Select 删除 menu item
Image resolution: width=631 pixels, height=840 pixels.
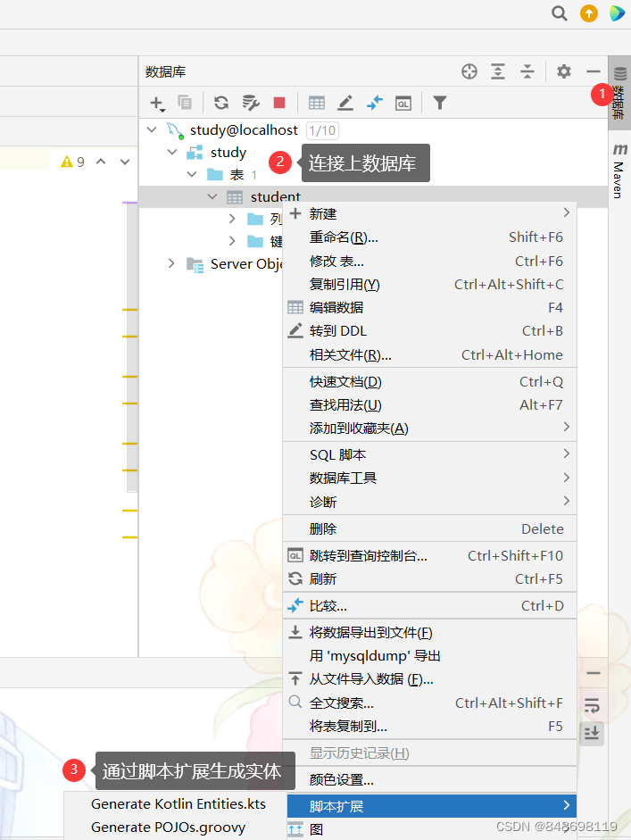pyautogui.click(x=429, y=528)
